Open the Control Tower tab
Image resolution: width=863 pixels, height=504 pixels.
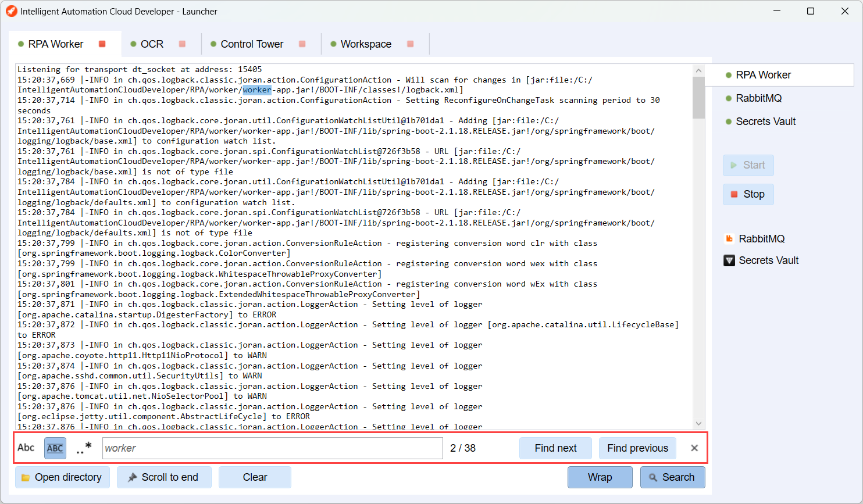pos(252,44)
